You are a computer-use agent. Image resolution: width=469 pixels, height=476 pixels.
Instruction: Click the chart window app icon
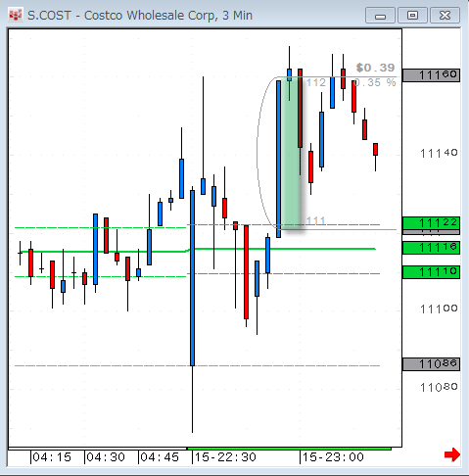15,15
